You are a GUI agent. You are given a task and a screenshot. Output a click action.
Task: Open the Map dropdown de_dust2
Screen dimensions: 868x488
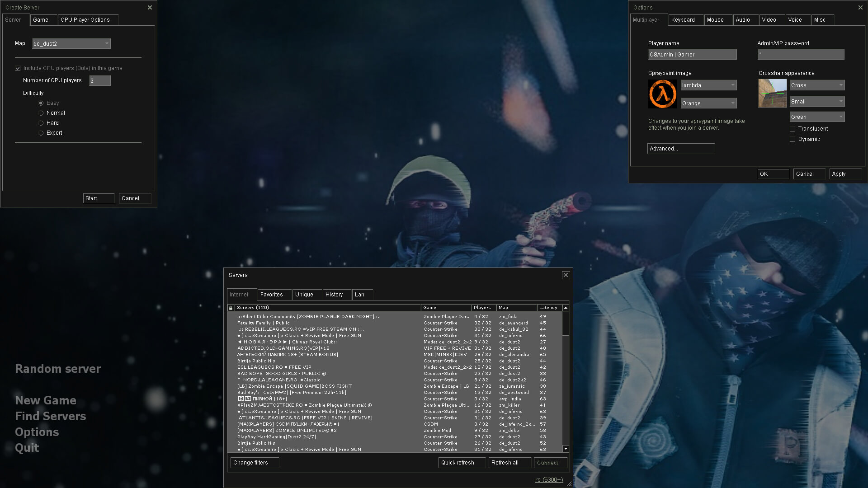[71, 44]
